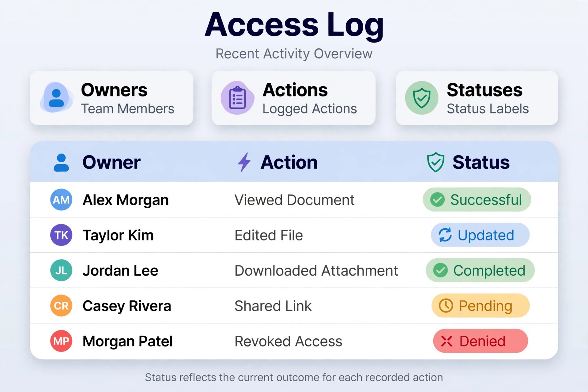
Task: Open Alex Morgan's AM avatar
Action: (x=61, y=200)
